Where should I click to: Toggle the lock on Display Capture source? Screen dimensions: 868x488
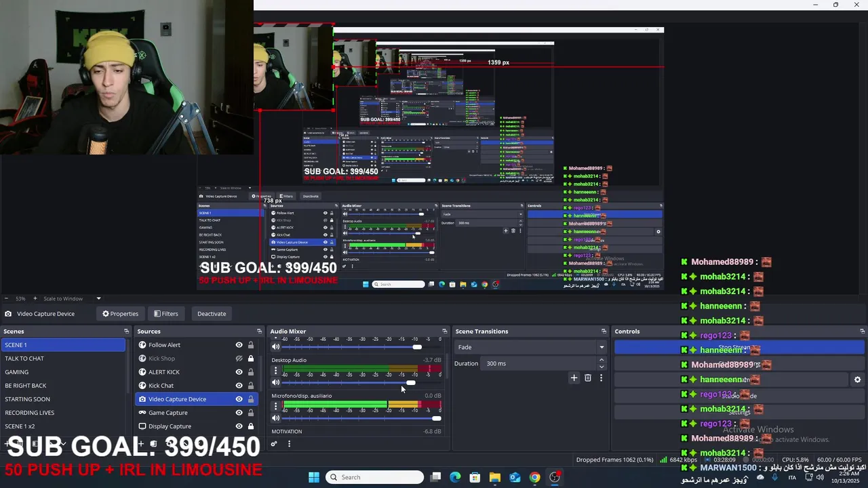251,426
